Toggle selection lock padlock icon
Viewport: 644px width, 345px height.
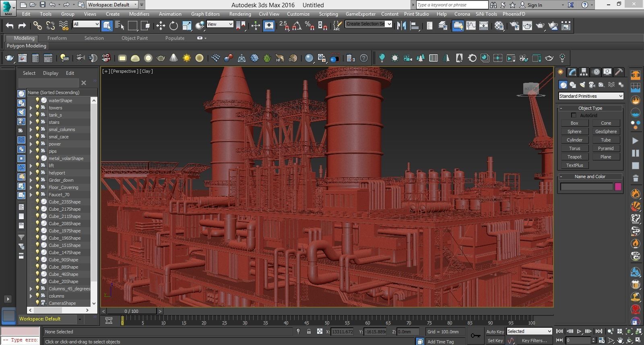pos(309,331)
